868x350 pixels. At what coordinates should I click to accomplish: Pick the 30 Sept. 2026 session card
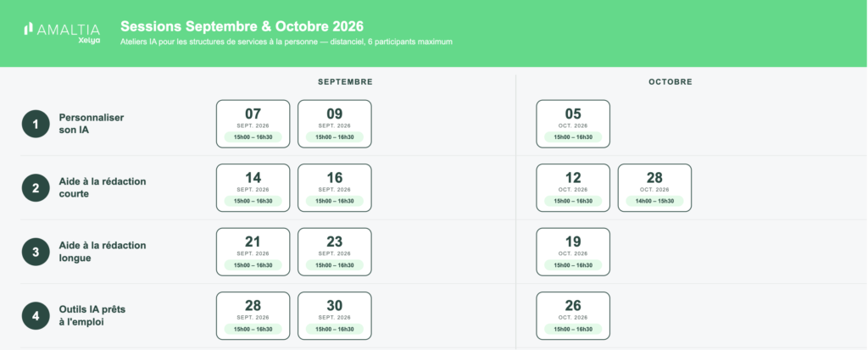pos(334,315)
